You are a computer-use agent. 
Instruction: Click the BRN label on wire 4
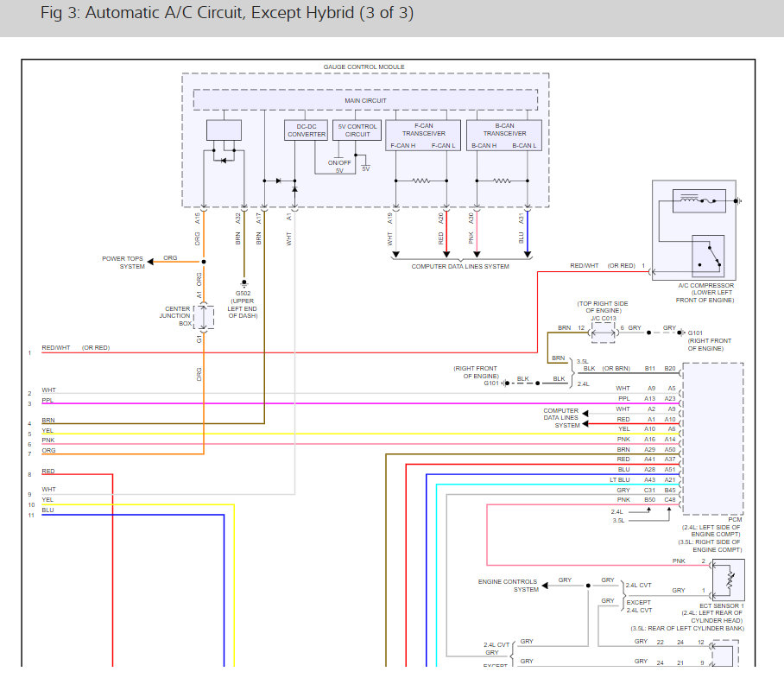[x=48, y=420]
